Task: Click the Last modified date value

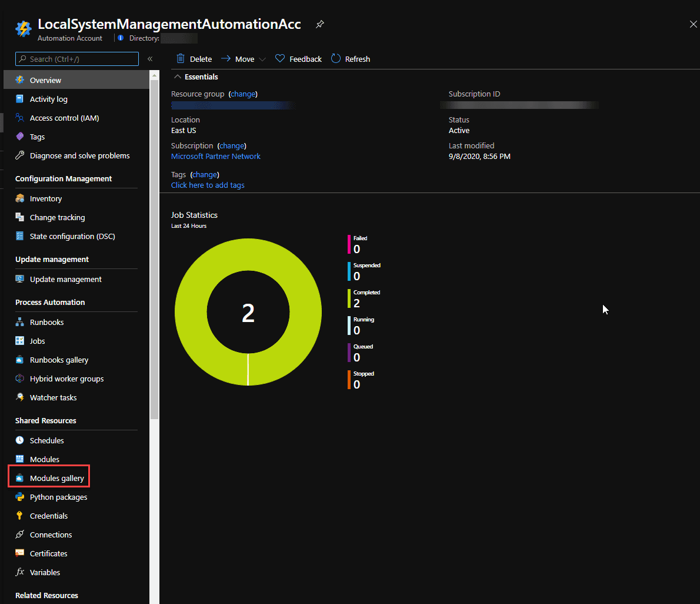Action: pos(479,157)
